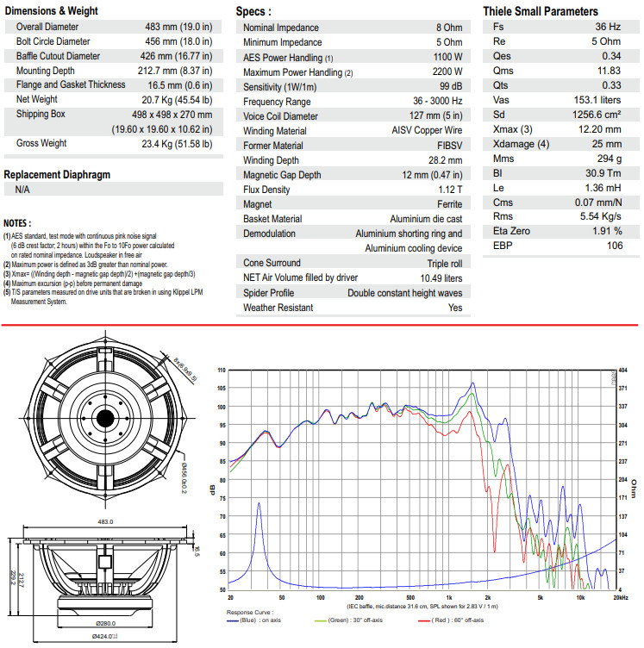
Task: Select Xmax (3) value '12.20 mm'
Action: pyautogui.click(x=599, y=129)
